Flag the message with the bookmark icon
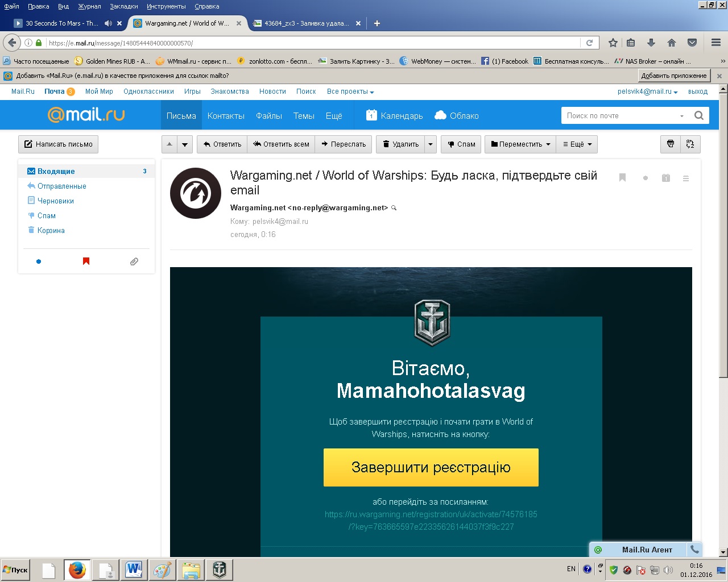The width and height of the screenshot is (728, 582). coord(622,178)
